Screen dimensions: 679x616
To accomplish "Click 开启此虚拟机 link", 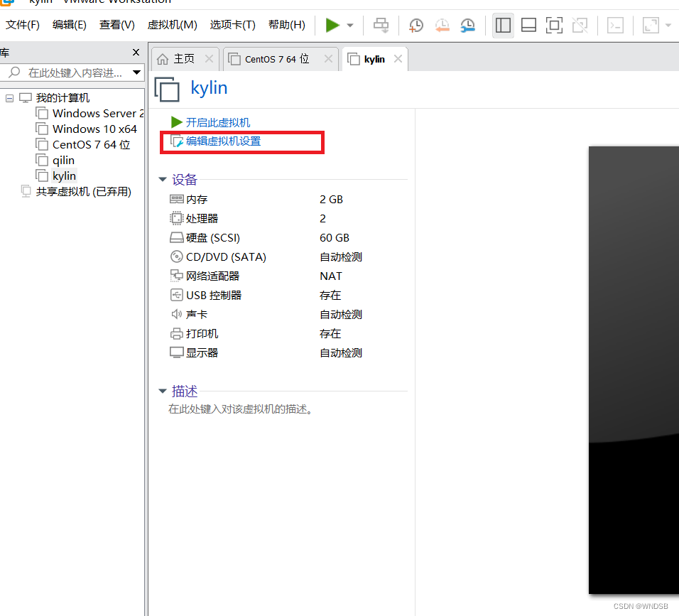I will point(218,123).
